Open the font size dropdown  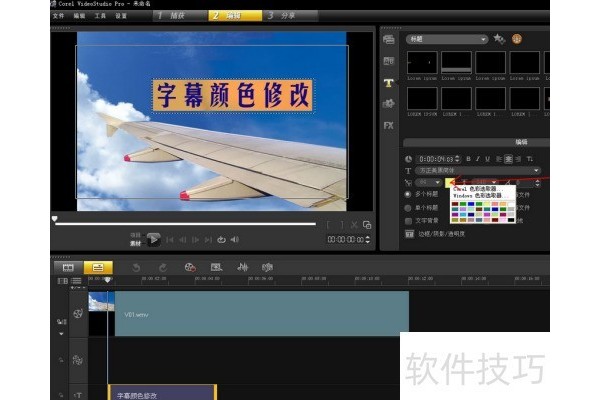pyautogui.click(x=429, y=183)
